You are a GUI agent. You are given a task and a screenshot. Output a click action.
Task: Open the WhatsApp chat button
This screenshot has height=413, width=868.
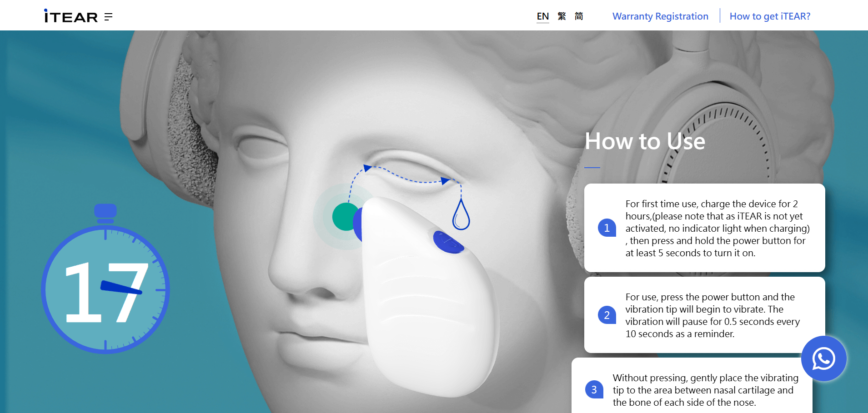click(823, 358)
